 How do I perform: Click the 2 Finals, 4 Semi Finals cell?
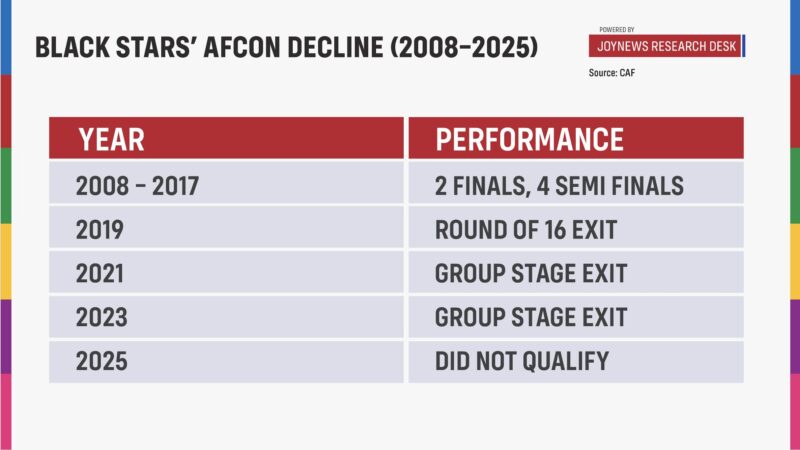[x=575, y=184]
